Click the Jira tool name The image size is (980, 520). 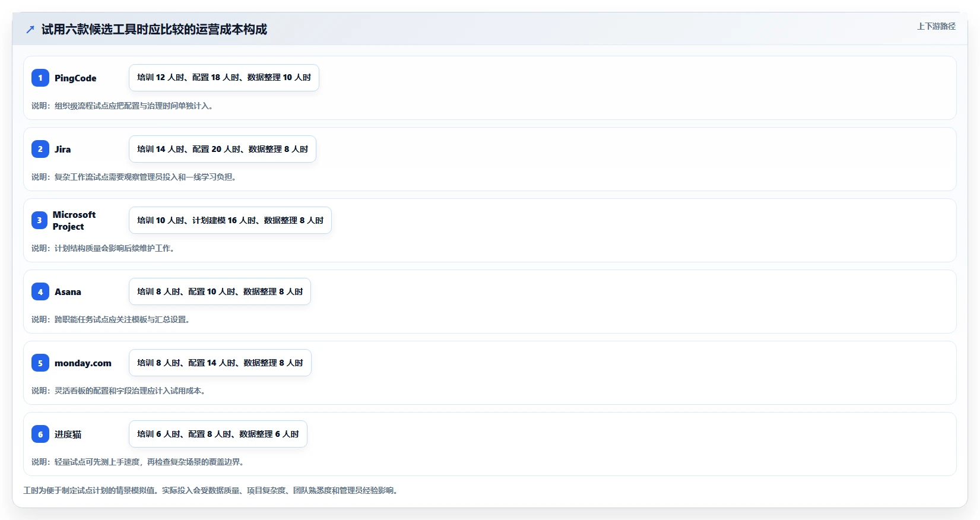(x=62, y=149)
